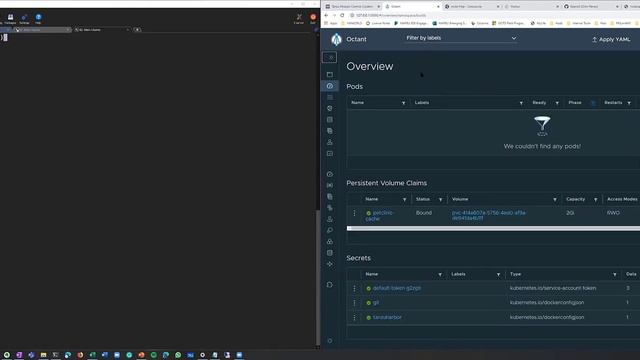The height and width of the screenshot is (360, 640).
Task: Filter the Pods Name column
Action: click(404, 103)
